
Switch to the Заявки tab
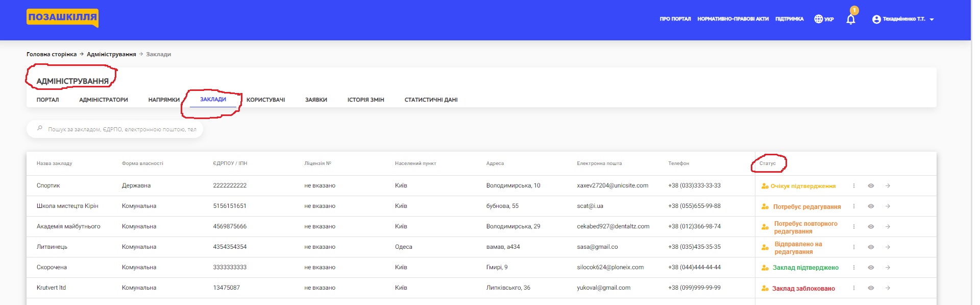pos(316,100)
